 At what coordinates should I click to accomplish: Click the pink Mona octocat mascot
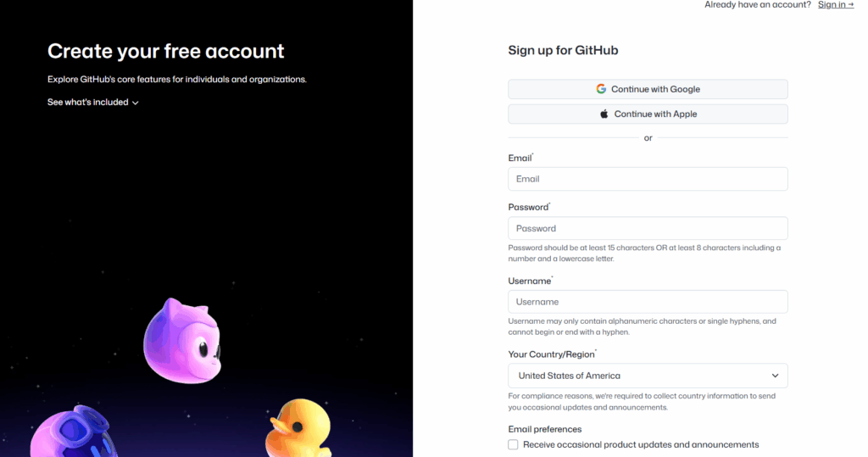click(x=182, y=340)
